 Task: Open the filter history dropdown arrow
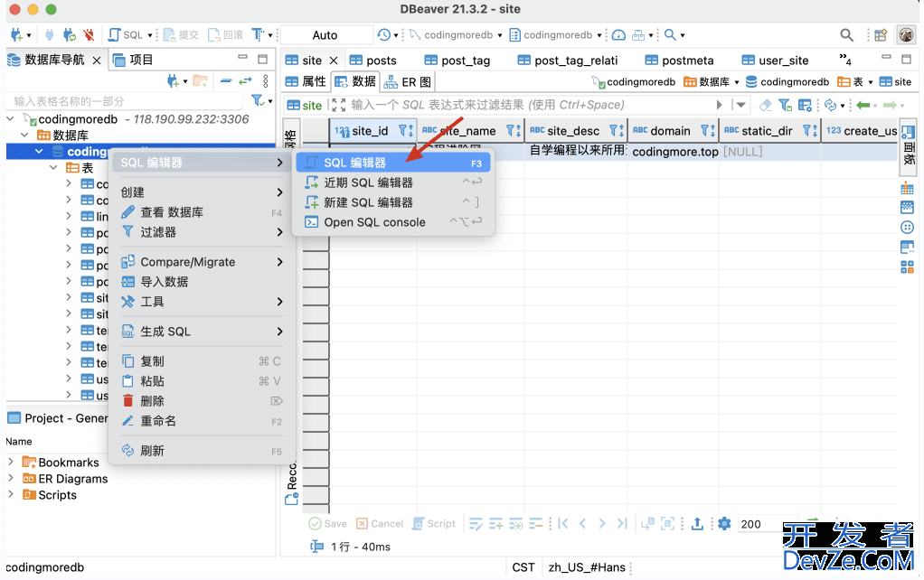740,105
